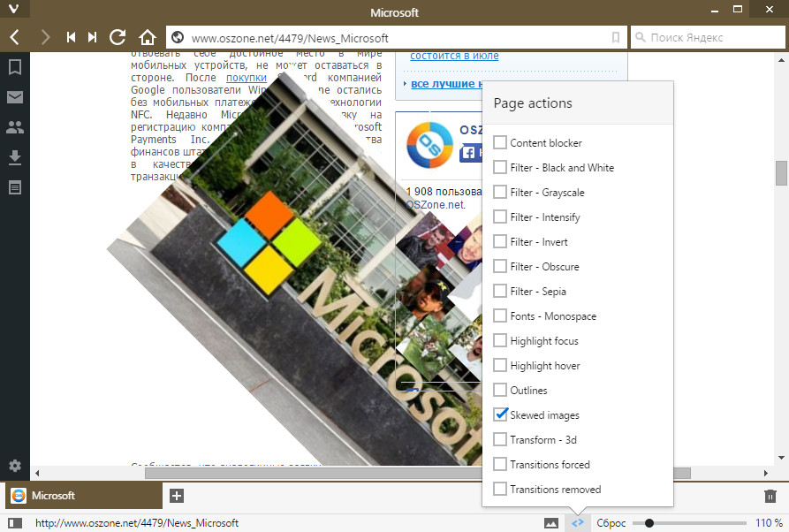
Task: Enable Fonts - Monospace
Action: point(500,315)
